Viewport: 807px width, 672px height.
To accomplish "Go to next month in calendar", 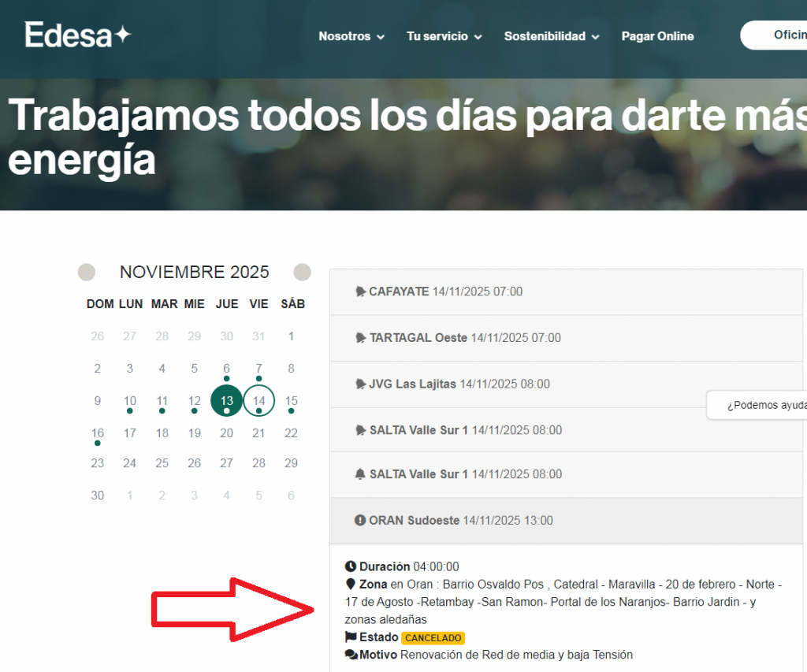I will [302, 272].
